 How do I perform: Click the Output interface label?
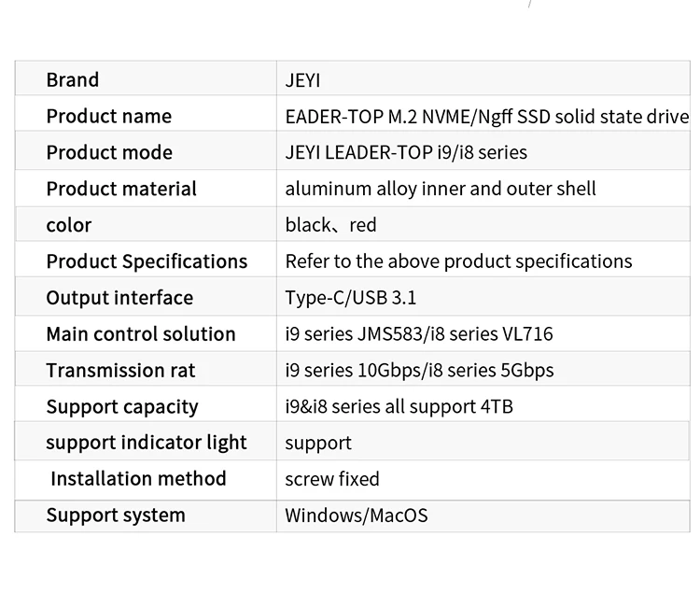(119, 299)
